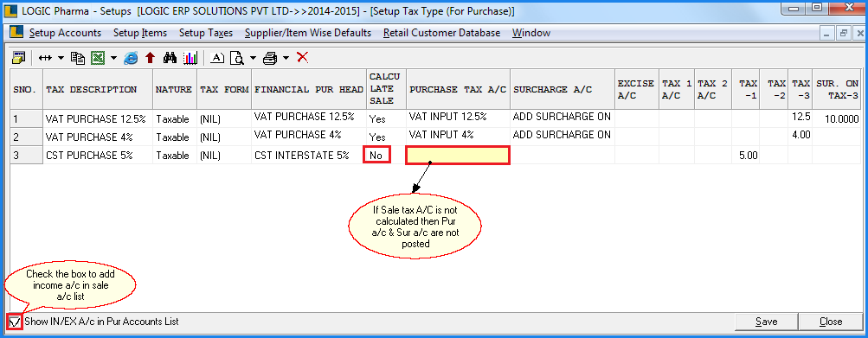Click the empty Purchase Tax A/C cell in row 3

458,156
